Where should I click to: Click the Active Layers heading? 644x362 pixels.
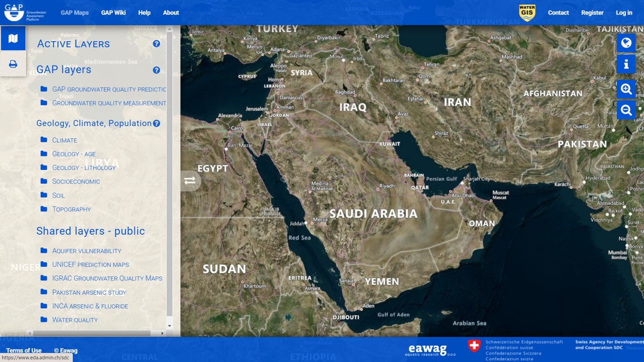[73, 44]
